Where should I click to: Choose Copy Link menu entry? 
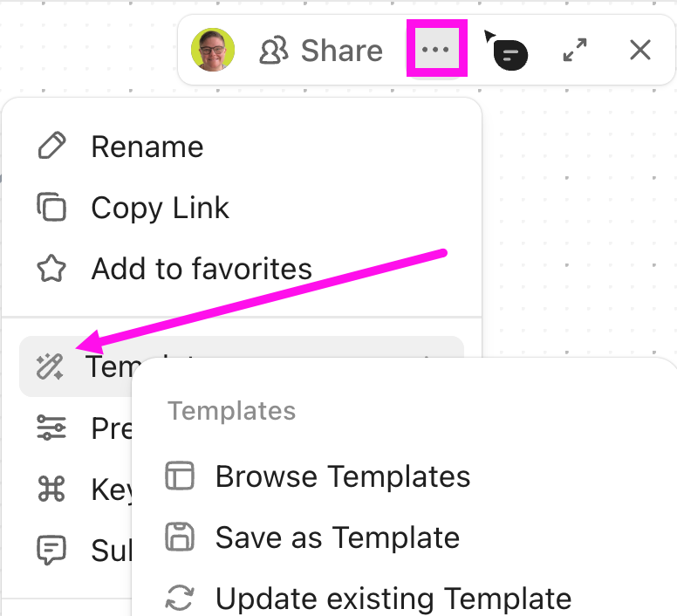160,208
